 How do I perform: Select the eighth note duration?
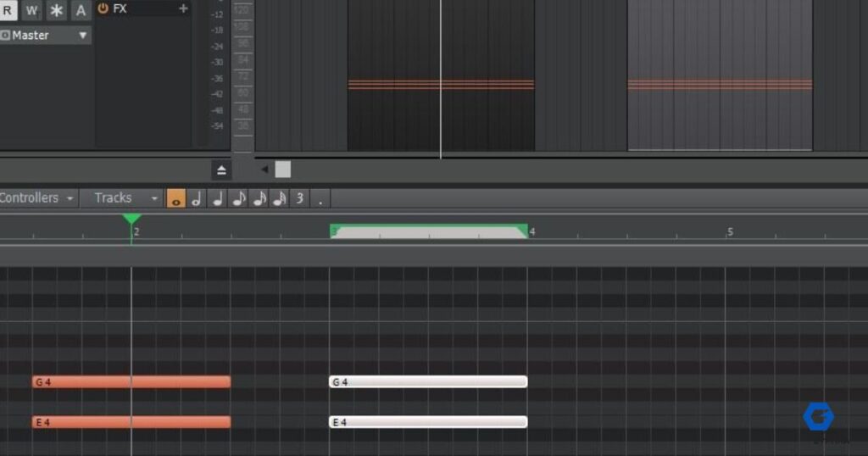(238, 198)
